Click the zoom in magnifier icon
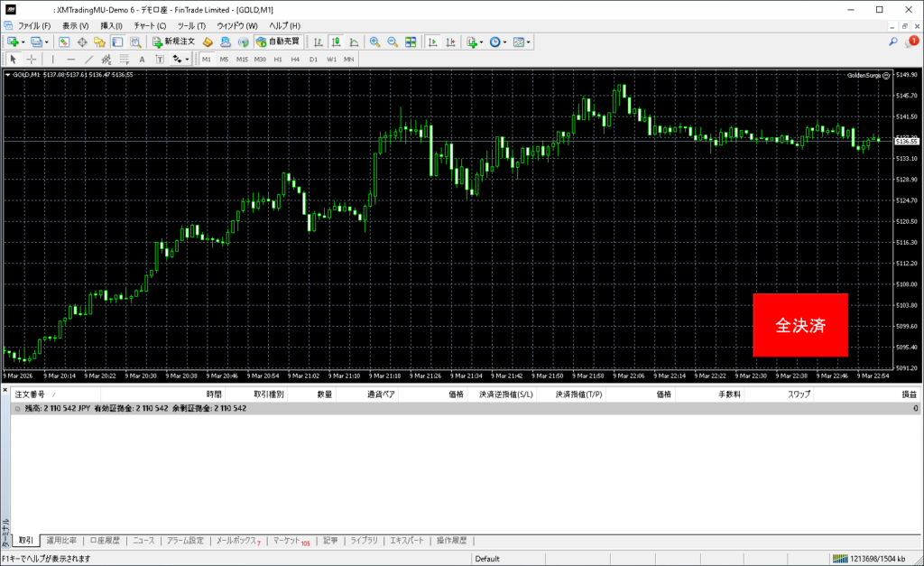 (x=374, y=42)
